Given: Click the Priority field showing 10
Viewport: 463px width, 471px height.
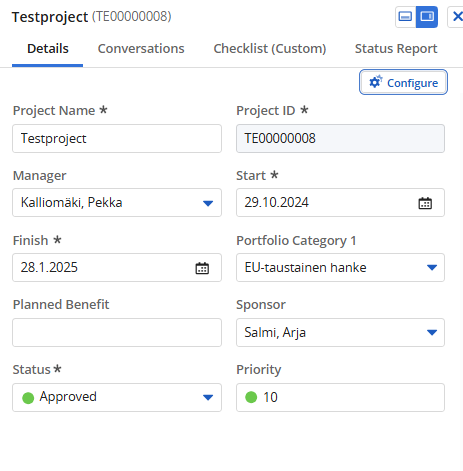Looking at the screenshot, I should tap(340, 397).
